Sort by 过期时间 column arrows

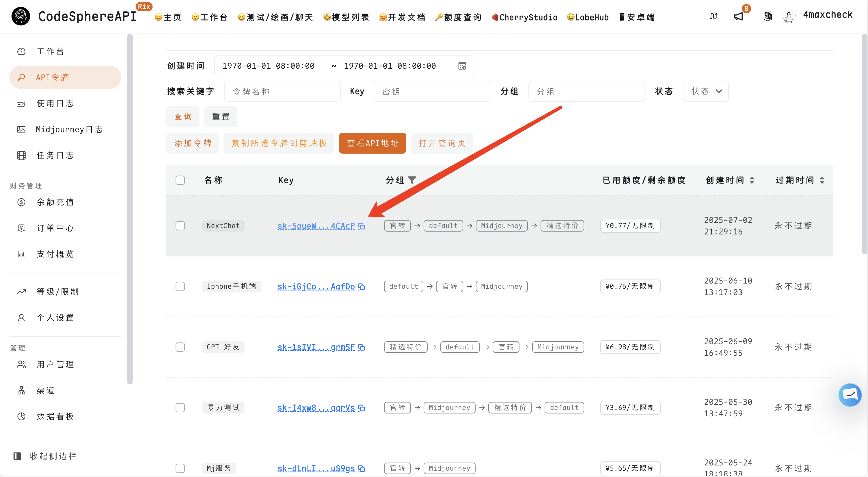(x=822, y=180)
